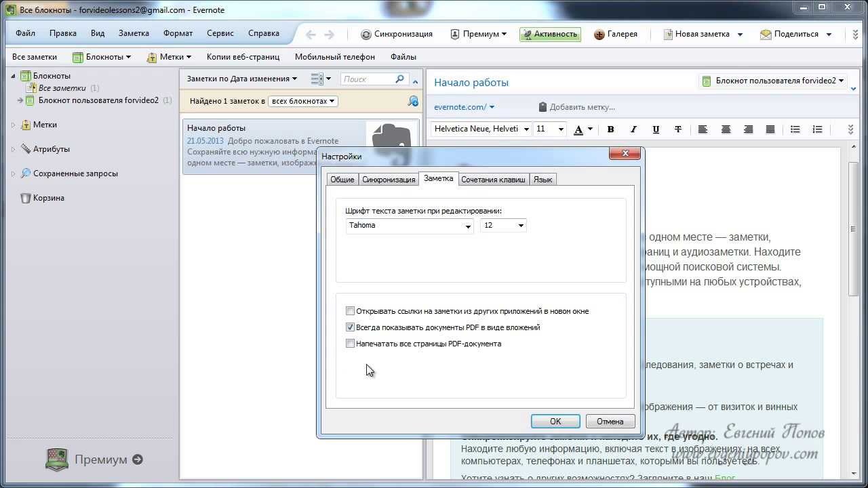Go back with the left arrow icon
The height and width of the screenshot is (488, 868).
(311, 35)
